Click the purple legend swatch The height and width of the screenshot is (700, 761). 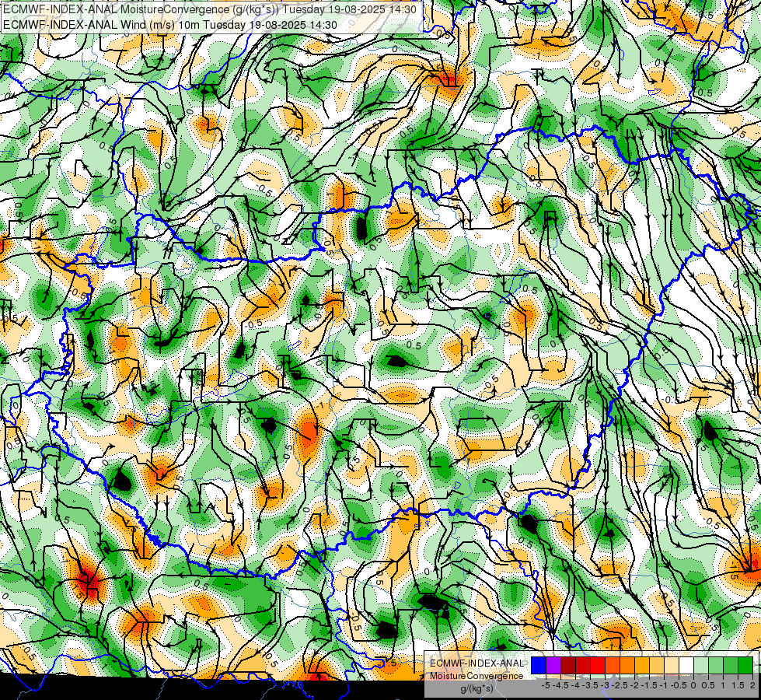click(553, 665)
